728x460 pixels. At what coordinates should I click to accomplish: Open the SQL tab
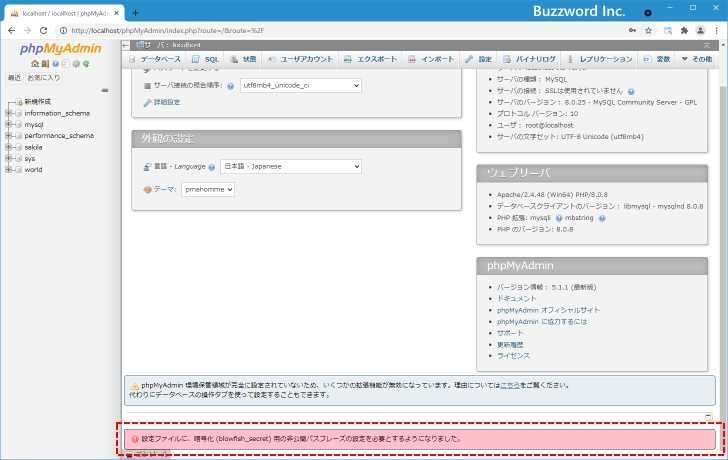click(x=206, y=59)
